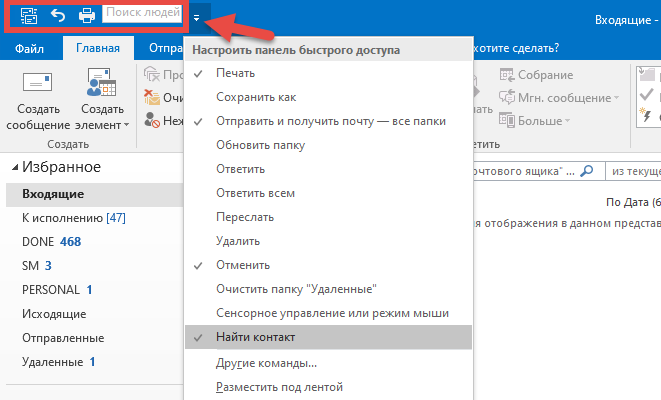Click the junk mail (Неж...) icon
The width and height of the screenshot is (661, 400).
152,121
